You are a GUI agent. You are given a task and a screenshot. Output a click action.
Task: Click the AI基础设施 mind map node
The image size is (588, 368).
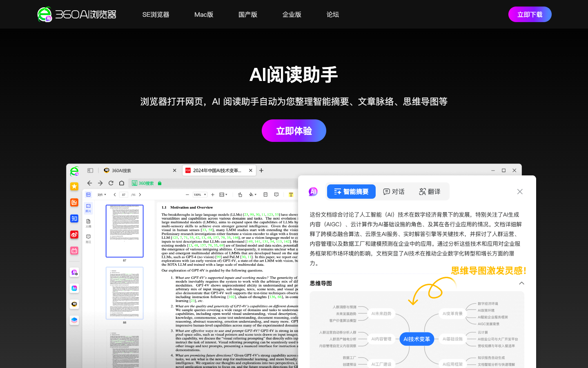[x=452, y=339]
